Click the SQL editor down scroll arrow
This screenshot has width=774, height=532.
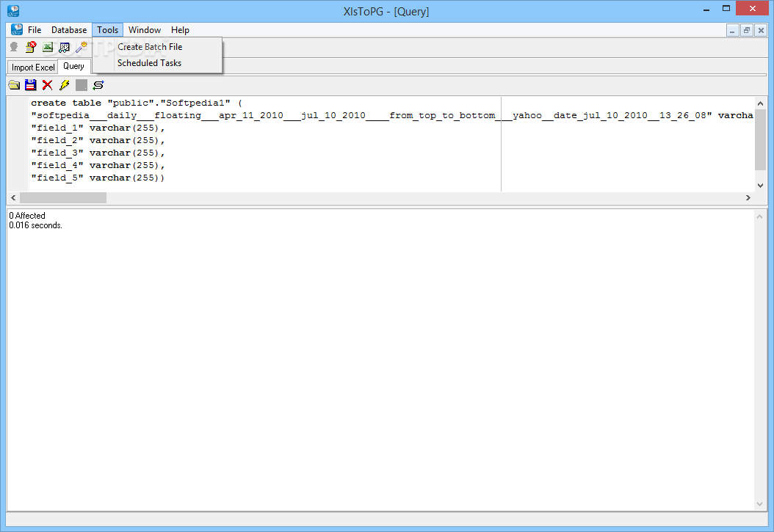point(760,186)
